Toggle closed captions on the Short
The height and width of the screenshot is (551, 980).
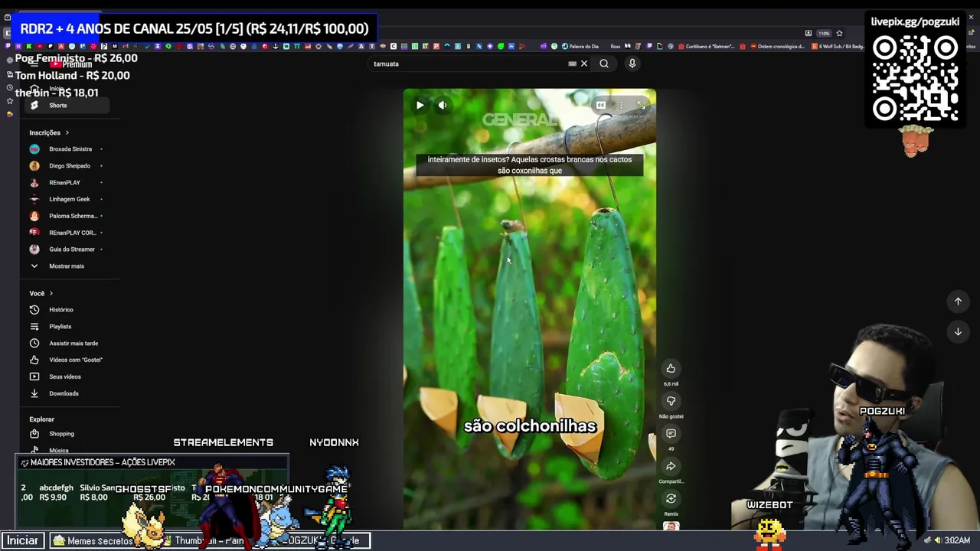[x=601, y=106]
